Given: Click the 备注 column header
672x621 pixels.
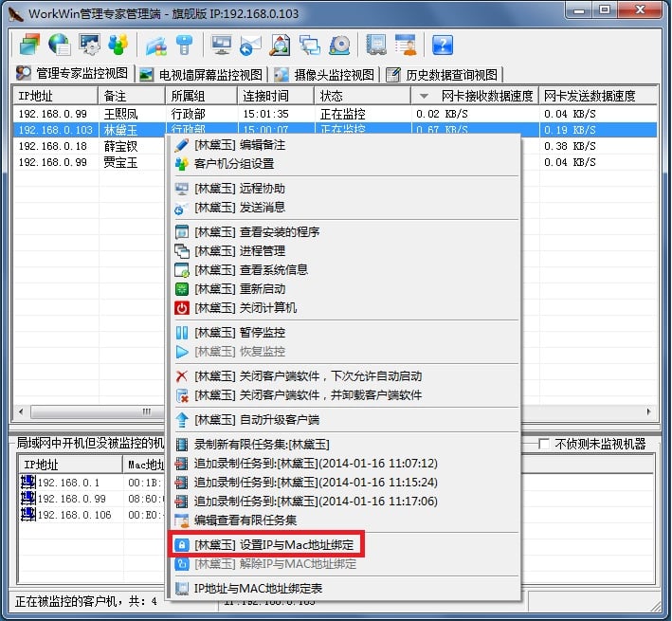Looking at the screenshot, I should 132,96.
